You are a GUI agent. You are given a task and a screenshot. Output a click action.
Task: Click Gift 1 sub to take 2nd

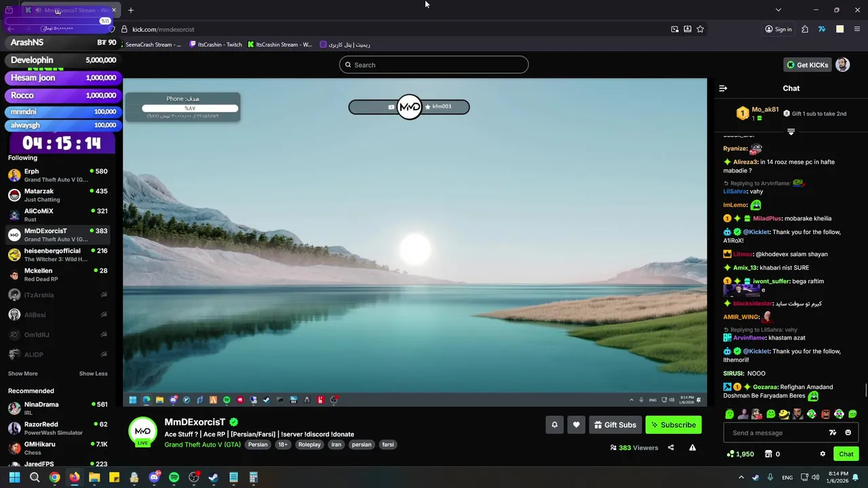(814, 114)
